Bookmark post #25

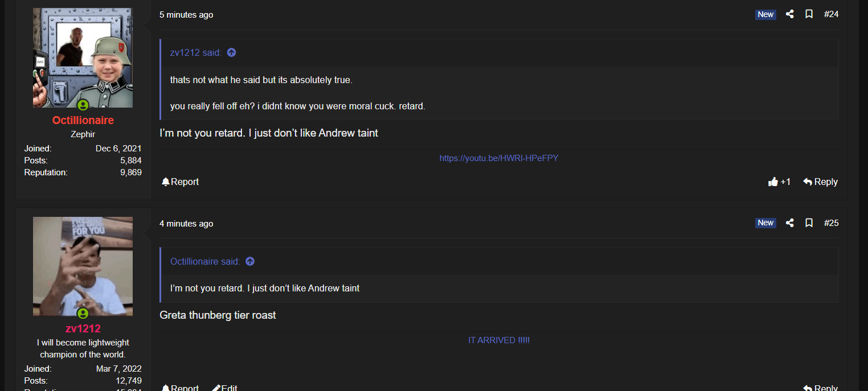[809, 223]
